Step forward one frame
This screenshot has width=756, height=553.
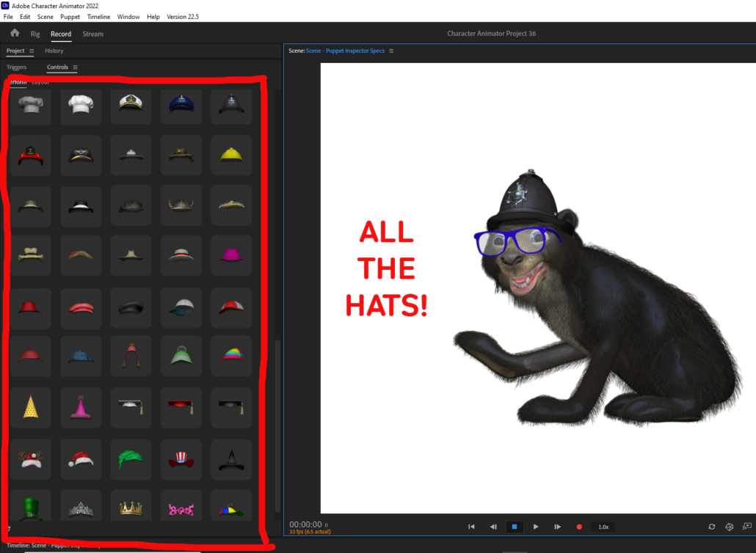click(x=557, y=527)
